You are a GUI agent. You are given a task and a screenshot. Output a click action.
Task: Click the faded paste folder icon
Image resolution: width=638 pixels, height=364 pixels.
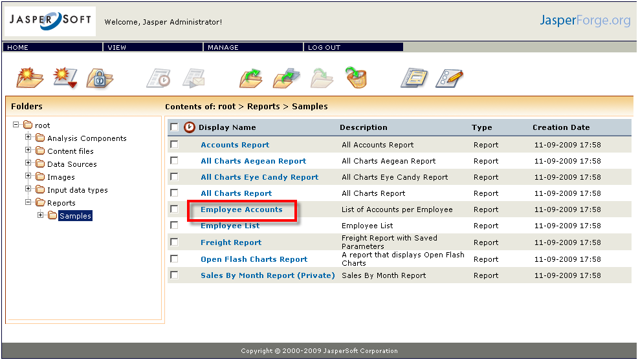322,78
